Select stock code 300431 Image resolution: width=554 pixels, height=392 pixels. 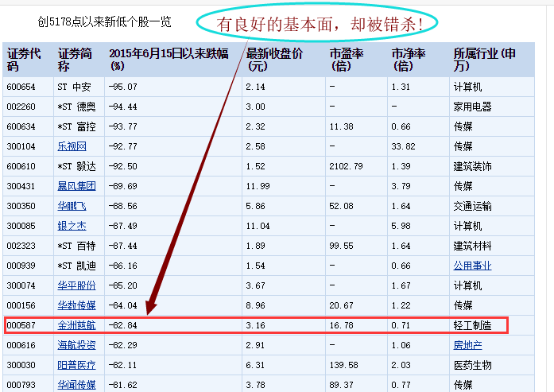21,186
